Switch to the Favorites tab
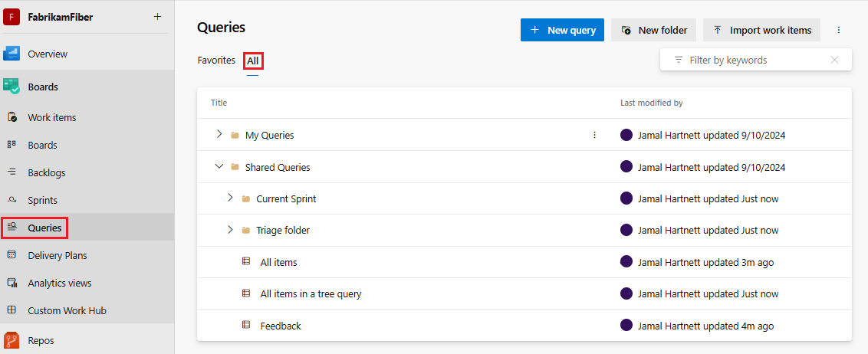Screen dimensions: 868x354 click(216, 61)
